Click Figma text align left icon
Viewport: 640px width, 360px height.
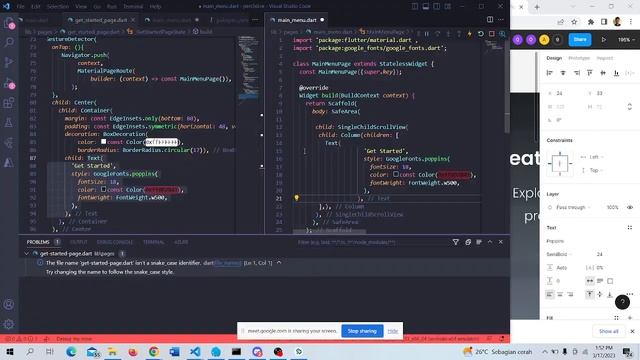point(550,294)
